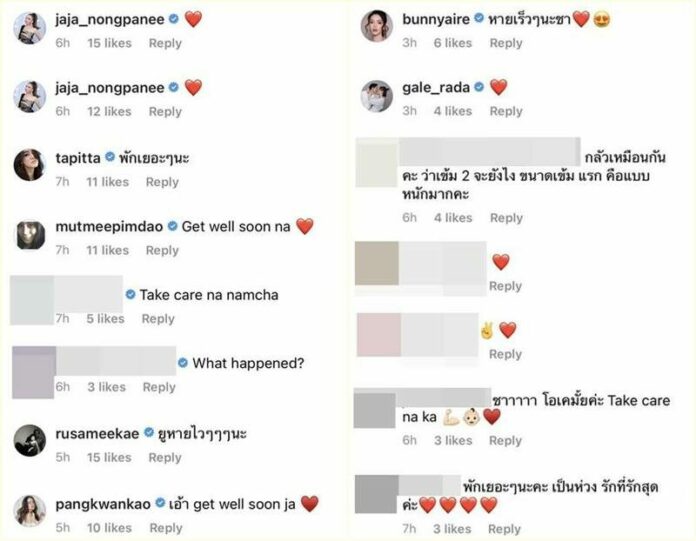696x541 pixels.
Task: Click verified badge next to bunnyaire
Action: coord(479,18)
